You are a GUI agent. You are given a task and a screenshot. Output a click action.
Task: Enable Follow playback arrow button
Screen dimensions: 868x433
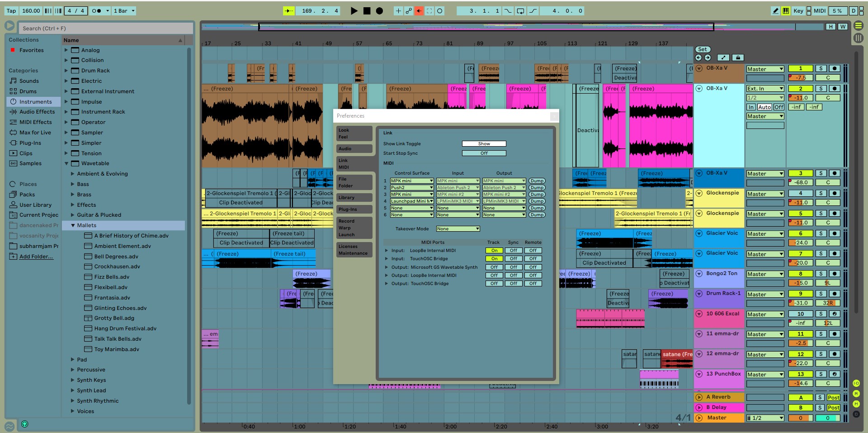[288, 11]
